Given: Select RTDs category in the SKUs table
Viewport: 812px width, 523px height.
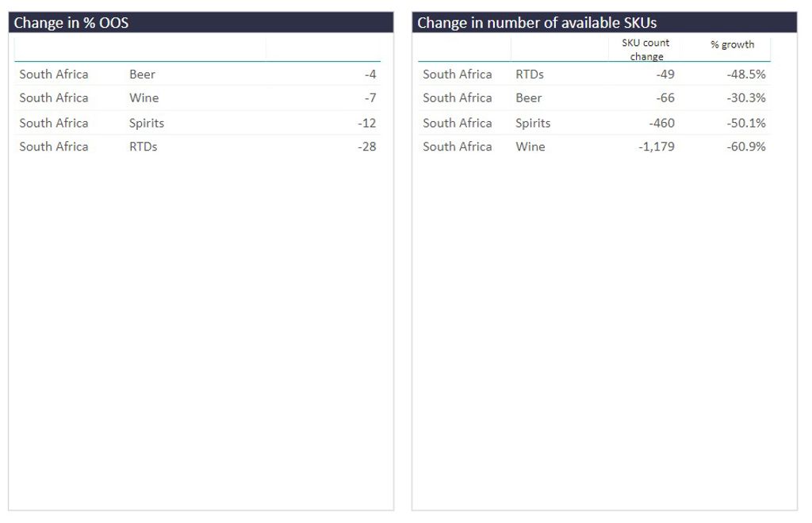Looking at the screenshot, I should (529, 74).
